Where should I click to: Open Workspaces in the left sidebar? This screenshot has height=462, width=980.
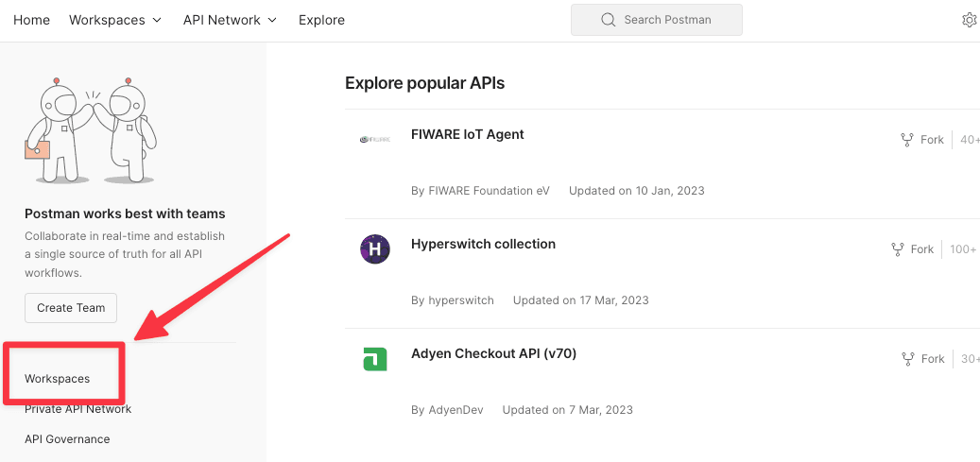pyautogui.click(x=57, y=379)
